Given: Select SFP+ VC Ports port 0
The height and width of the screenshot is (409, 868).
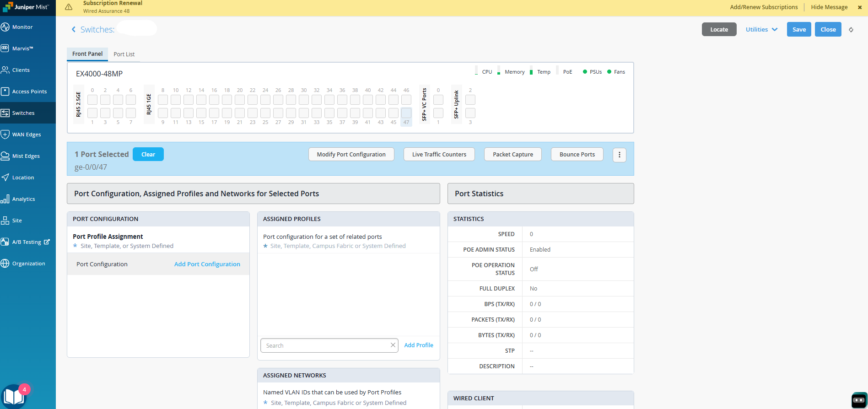Looking at the screenshot, I should (438, 99).
